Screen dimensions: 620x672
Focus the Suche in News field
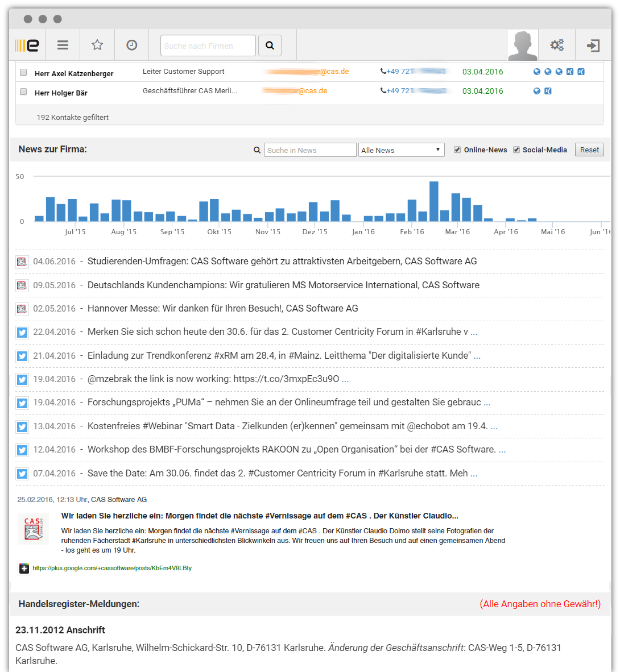coord(310,150)
